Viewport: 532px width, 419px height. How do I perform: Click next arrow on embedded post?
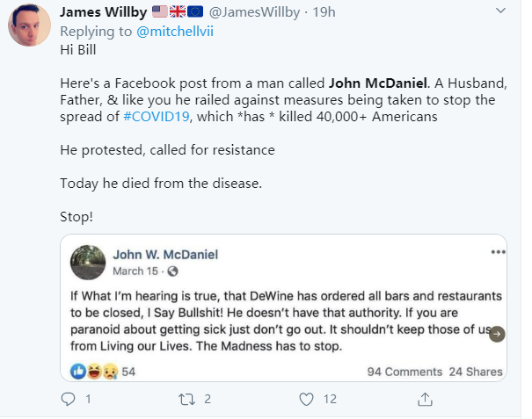(x=497, y=334)
